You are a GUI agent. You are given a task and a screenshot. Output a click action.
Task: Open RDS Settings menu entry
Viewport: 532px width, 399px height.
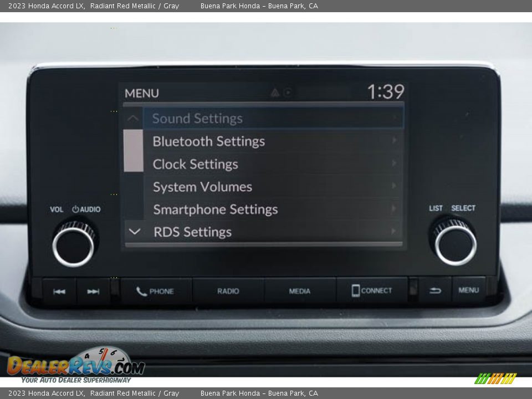pyautogui.click(x=273, y=232)
